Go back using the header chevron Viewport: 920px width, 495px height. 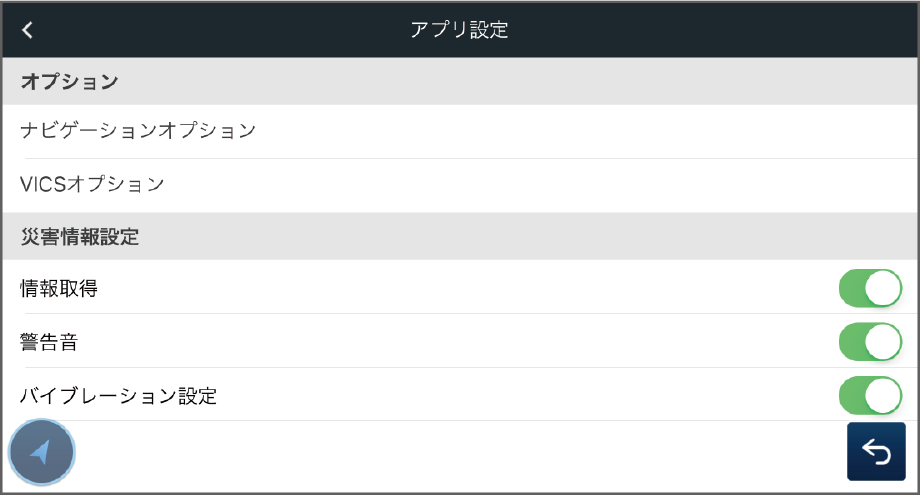click(x=28, y=30)
